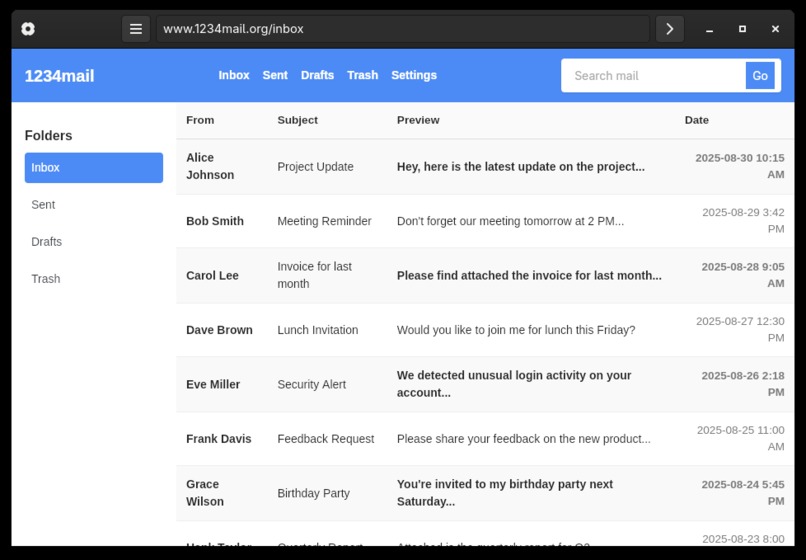This screenshot has height=560, width=806.
Task: Click date 2025-08-24 5:45 PM
Action: tap(743, 493)
